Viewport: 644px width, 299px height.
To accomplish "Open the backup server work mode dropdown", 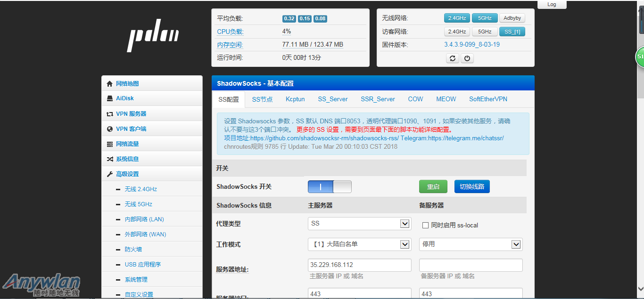I will tap(471, 244).
